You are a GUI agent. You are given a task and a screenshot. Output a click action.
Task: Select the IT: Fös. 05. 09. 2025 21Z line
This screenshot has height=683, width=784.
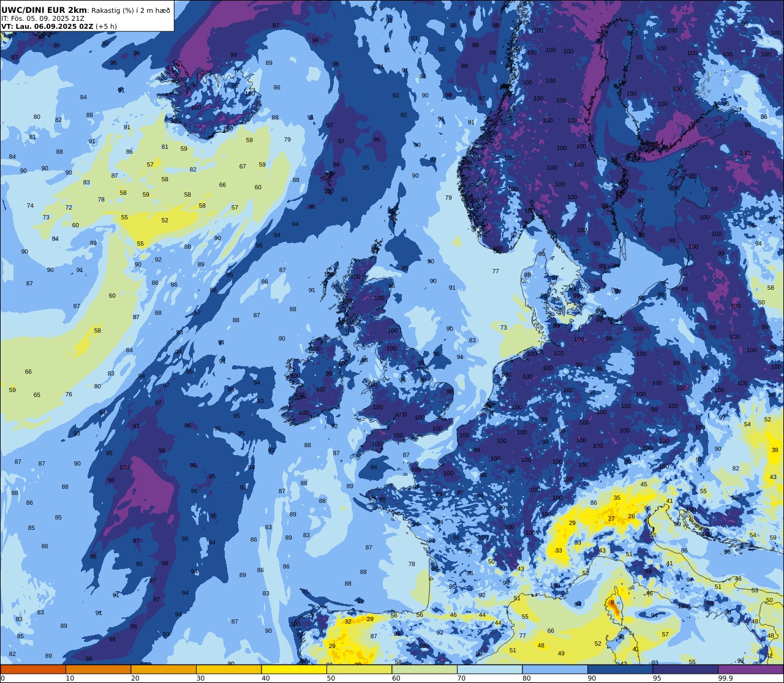click(43, 18)
